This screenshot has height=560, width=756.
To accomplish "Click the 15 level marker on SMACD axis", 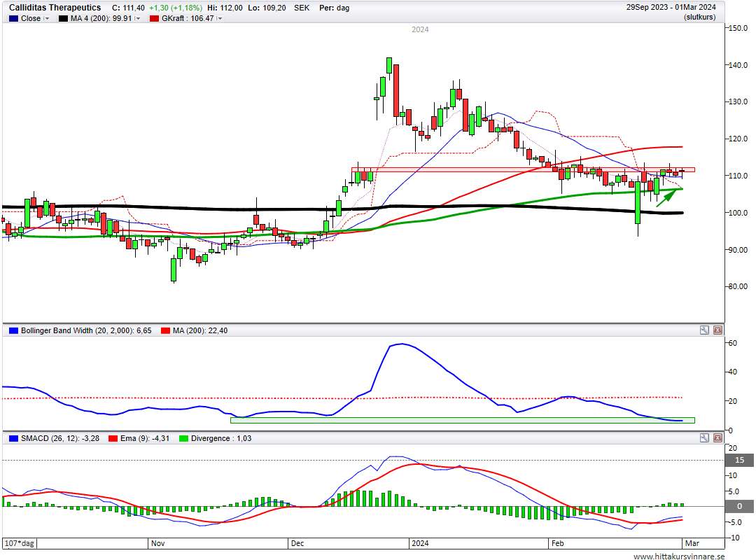I will [x=740, y=460].
